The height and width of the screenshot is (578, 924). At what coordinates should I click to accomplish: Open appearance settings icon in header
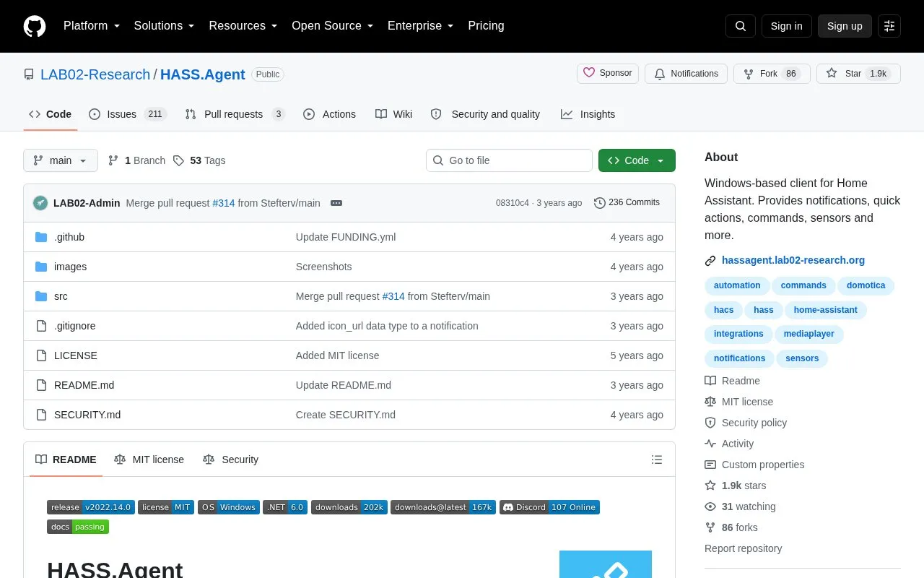tap(889, 26)
